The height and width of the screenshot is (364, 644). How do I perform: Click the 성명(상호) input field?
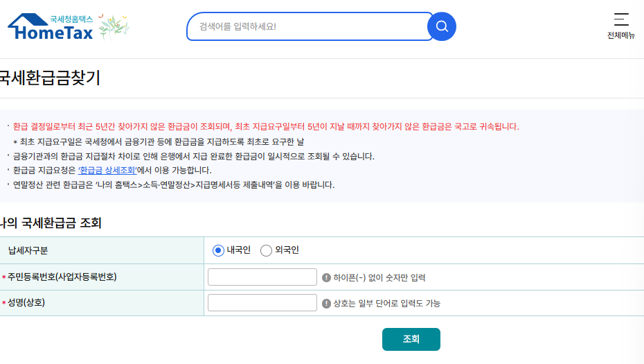[262, 303]
